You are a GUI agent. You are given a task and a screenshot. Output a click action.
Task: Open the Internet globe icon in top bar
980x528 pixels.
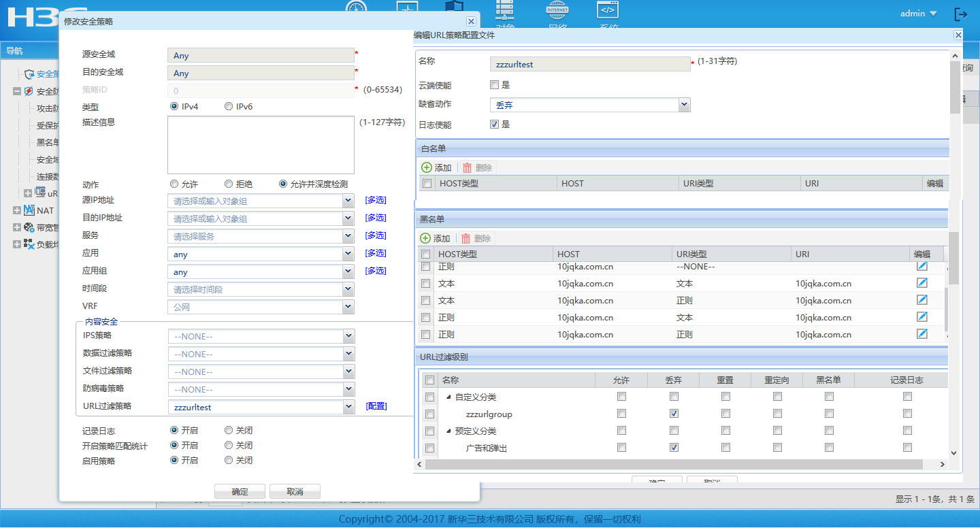pyautogui.click(x=557, y=10)
